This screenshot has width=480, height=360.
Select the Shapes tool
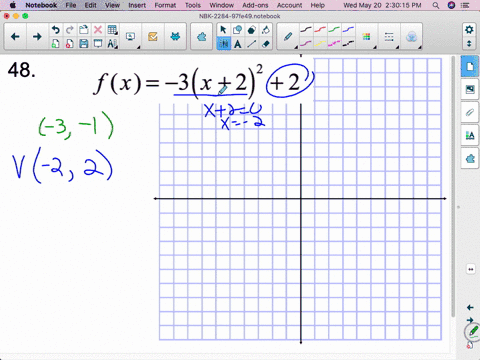[237, 30]
